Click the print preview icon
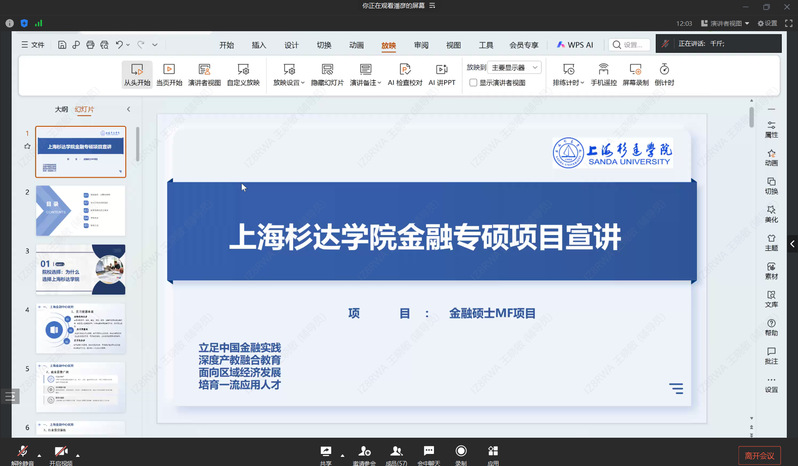This screenshot has height=466, width=798. [104, 45]
